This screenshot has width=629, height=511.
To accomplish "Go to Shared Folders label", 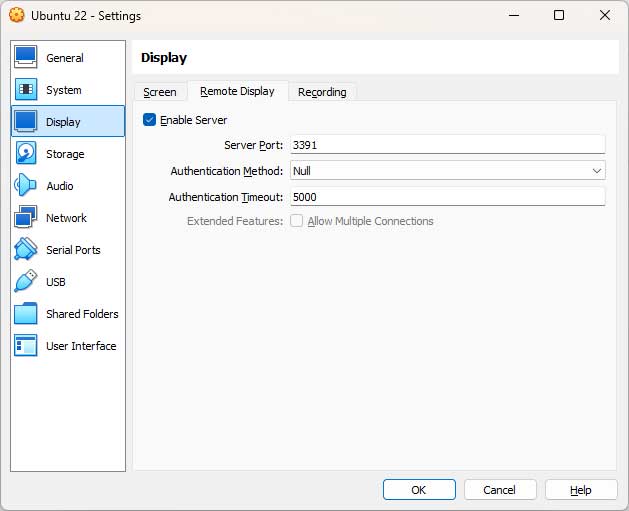I will coord(82,314).
